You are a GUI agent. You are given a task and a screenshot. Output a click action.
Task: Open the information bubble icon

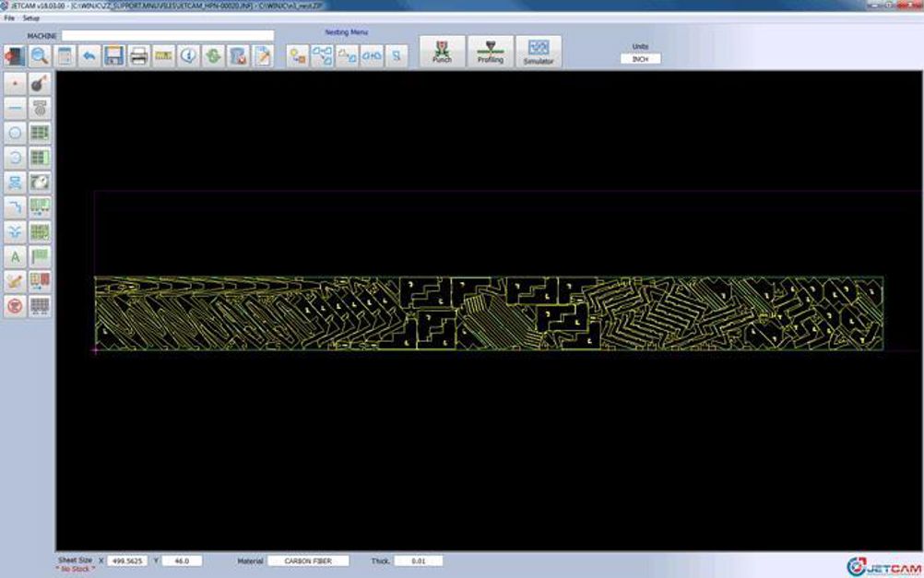tap(188, 56)
